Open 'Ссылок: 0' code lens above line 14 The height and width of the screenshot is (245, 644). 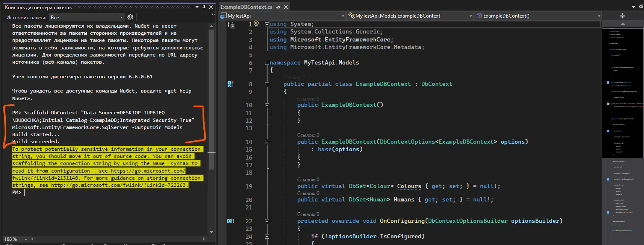[308, 135]
